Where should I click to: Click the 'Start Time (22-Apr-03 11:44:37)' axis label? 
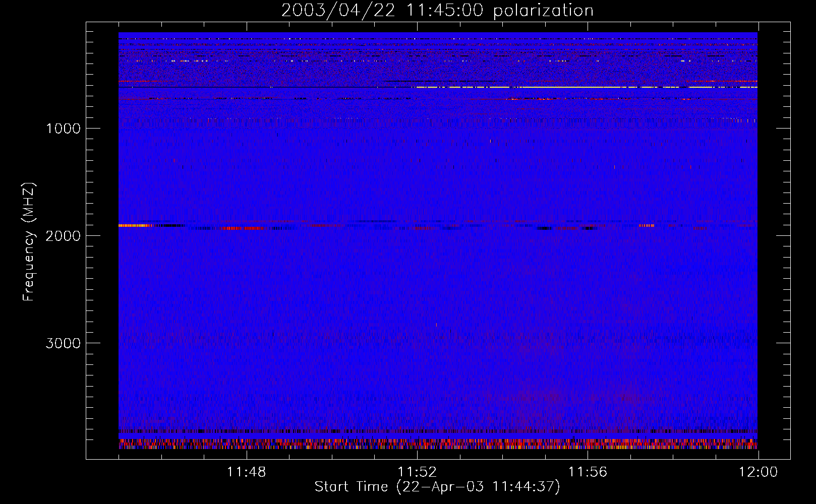[x=437, y=487]
